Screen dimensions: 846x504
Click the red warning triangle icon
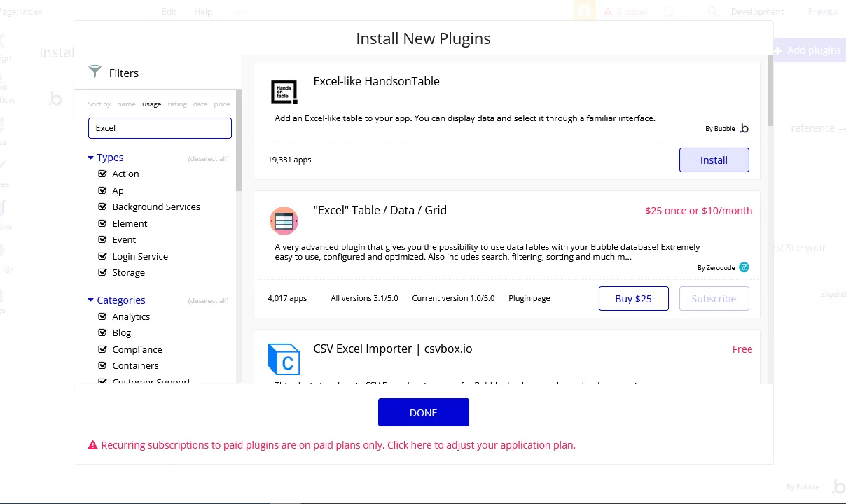click(x=92, y=445)
